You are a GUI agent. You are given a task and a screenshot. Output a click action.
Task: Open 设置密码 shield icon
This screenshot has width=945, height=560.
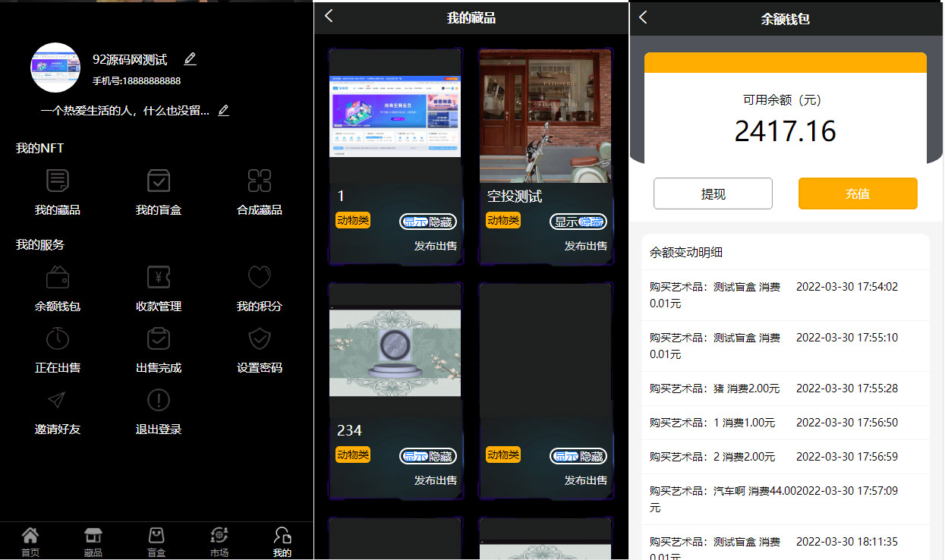[260, 338]
